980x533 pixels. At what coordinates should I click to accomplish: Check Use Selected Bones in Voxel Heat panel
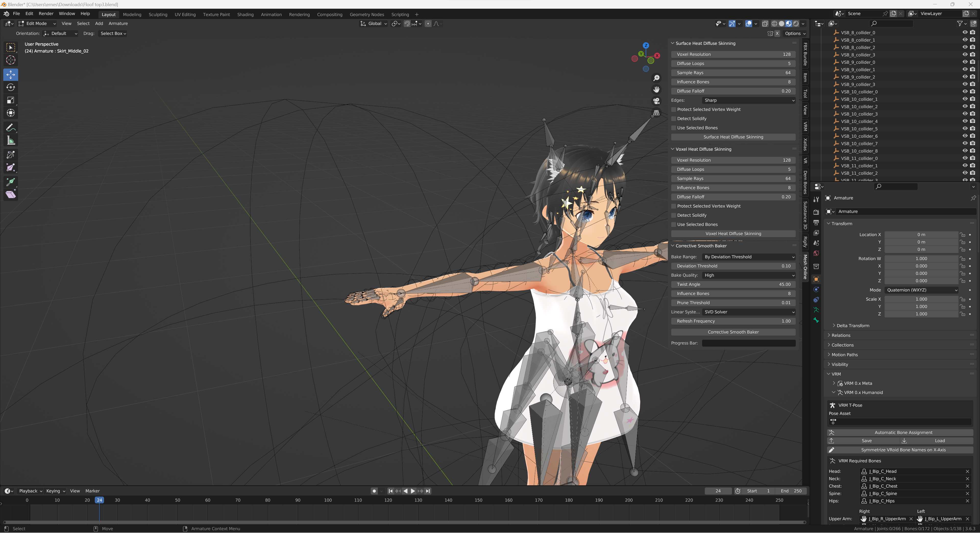click(x=674, y=225)
